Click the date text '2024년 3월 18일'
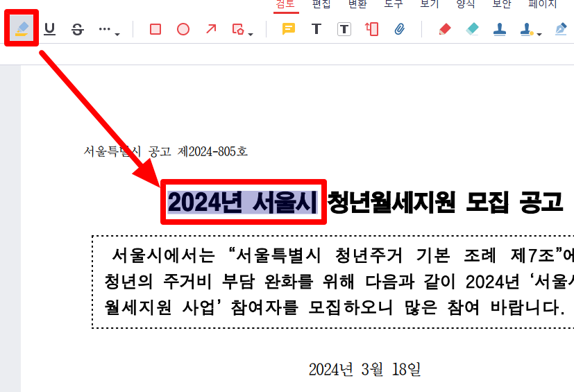The image size is (574, 392). (x=364, y=369)
